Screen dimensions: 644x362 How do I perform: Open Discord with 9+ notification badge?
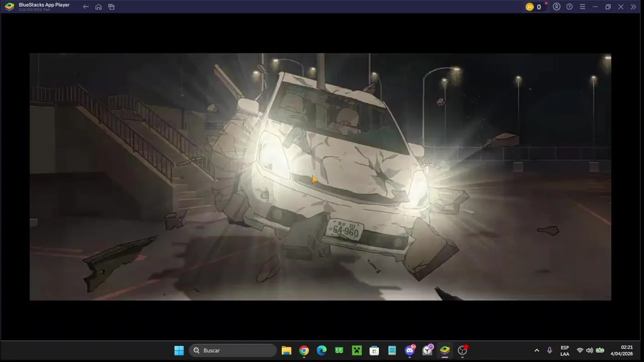(410, 350)
